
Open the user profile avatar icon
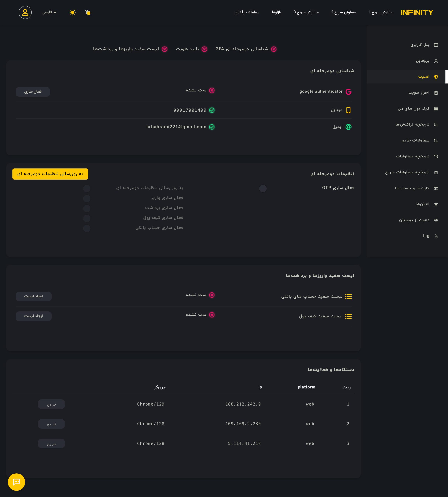(25, 13)
